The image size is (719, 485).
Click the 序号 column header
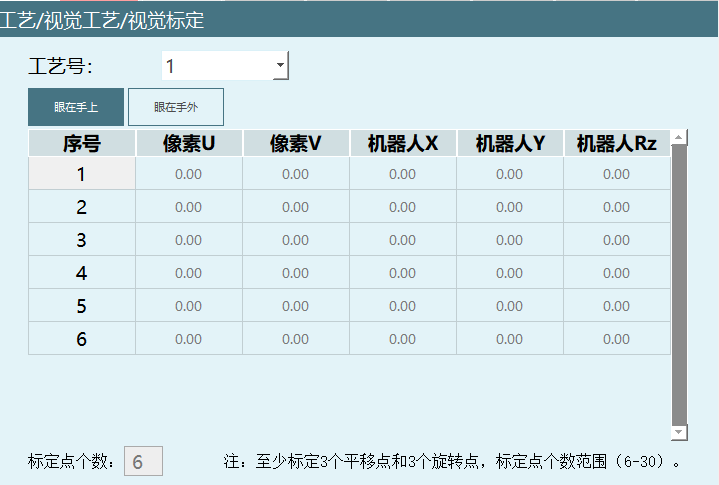(x=82, y=144)
